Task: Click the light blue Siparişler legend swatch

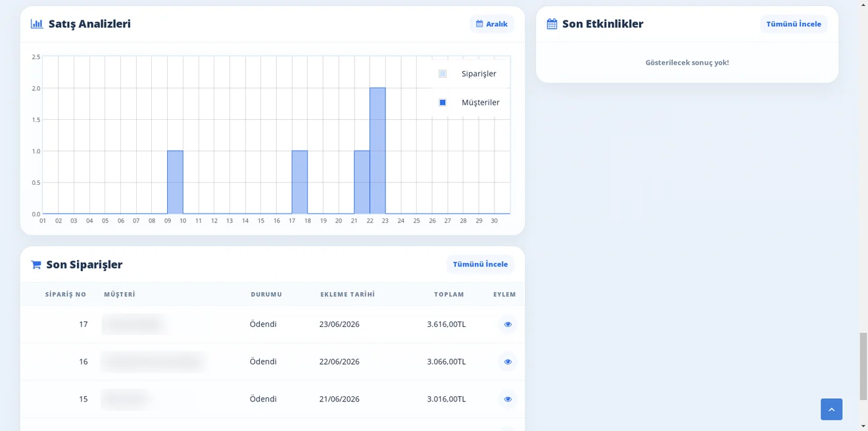Action: pyautogui.click(x=443, y=74)
